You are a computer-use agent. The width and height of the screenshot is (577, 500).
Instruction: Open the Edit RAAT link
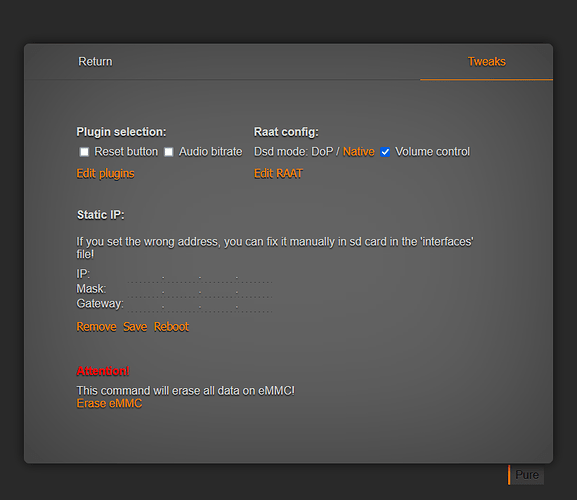(x=279, y=173)
